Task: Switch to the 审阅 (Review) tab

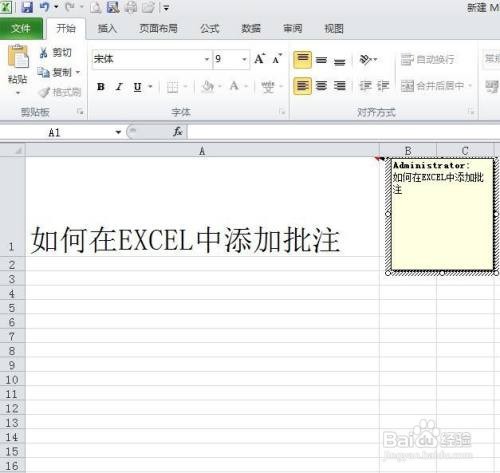Action: coord(293,29)
